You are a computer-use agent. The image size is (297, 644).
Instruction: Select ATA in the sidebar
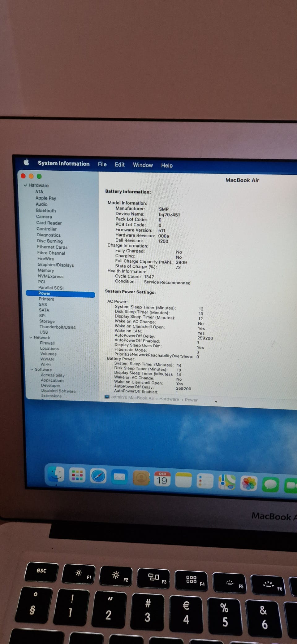(x=39, y=191)
